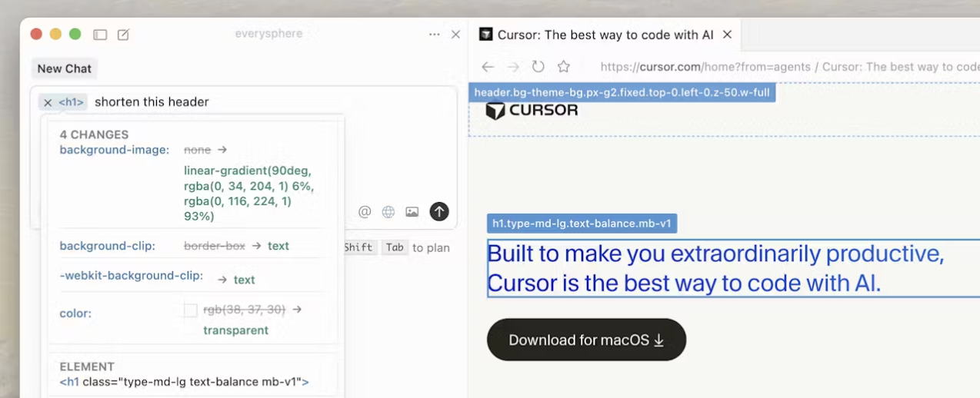Click the Shift key hint
The height and width of the screenshot is (398, 980).
point(358,247)
